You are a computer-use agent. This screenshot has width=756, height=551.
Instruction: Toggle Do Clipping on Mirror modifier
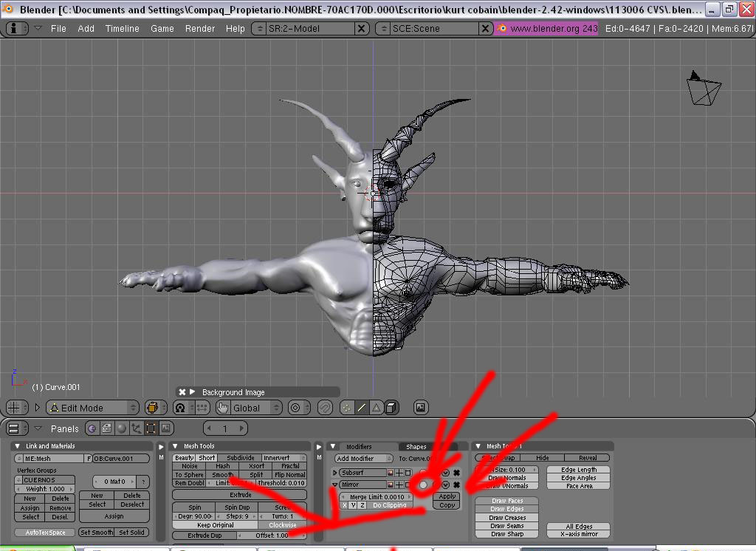tap(389, 506)
